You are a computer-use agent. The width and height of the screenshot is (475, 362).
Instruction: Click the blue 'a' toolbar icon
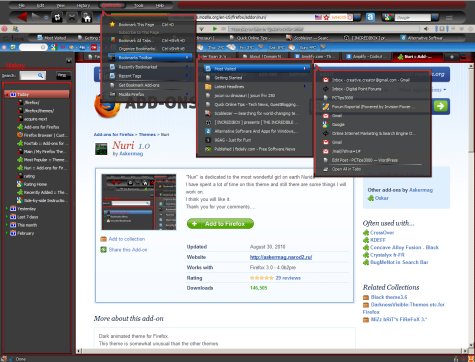pos(370,17)
